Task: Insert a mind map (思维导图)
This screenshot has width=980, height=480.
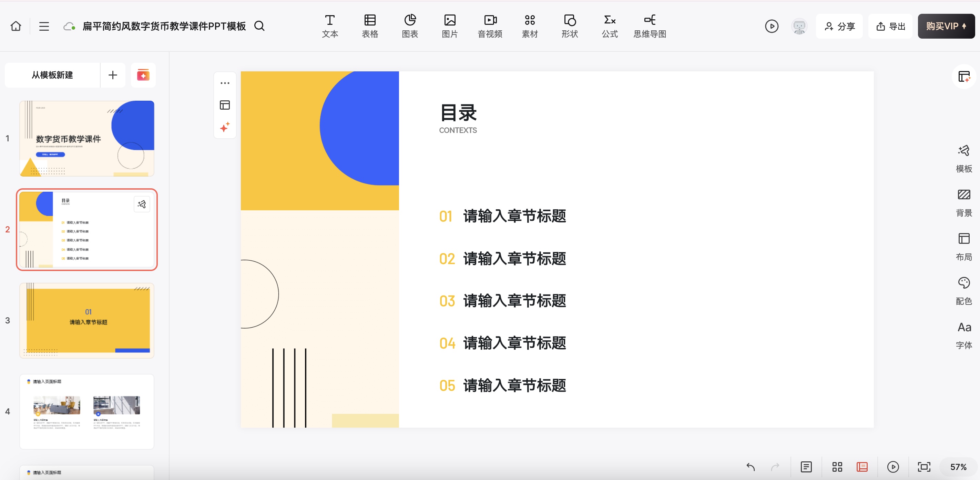Action: click(650, 26)
